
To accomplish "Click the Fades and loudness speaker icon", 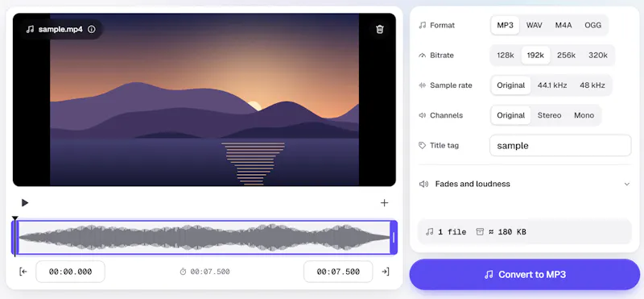I will pyautogui.click(x=423, y=184).
